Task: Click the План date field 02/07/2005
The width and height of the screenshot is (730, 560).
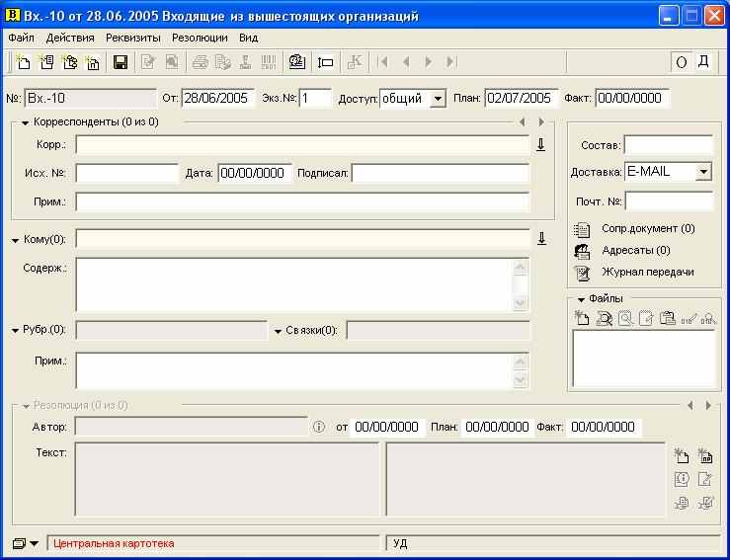Action: tap(522, 98)
